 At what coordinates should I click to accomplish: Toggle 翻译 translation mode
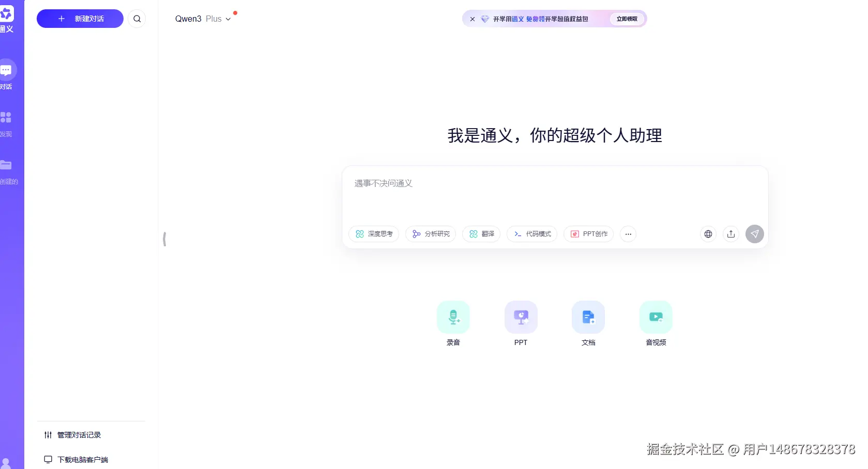(x=481, y=234)
